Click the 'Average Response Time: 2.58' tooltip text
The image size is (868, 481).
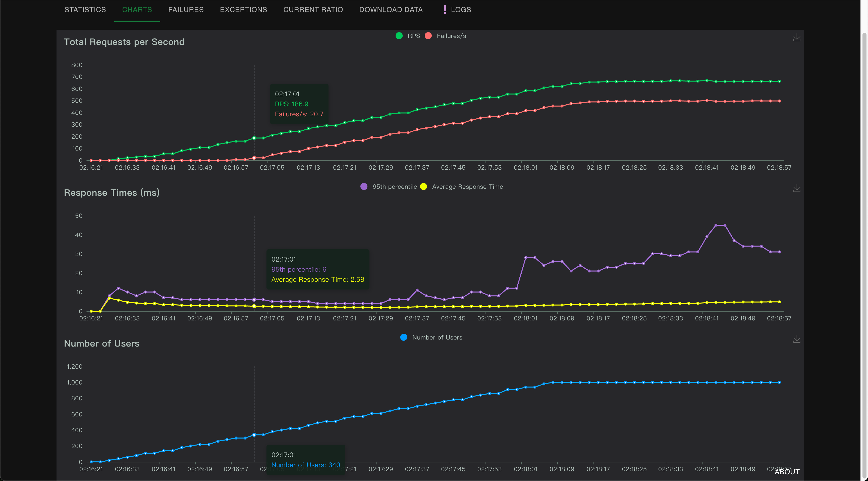pos(318,279)
